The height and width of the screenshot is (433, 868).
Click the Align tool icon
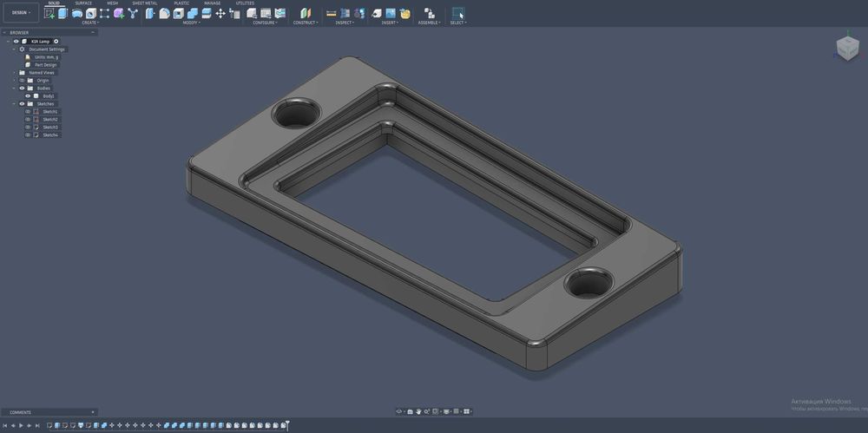[x=234, y=13]
